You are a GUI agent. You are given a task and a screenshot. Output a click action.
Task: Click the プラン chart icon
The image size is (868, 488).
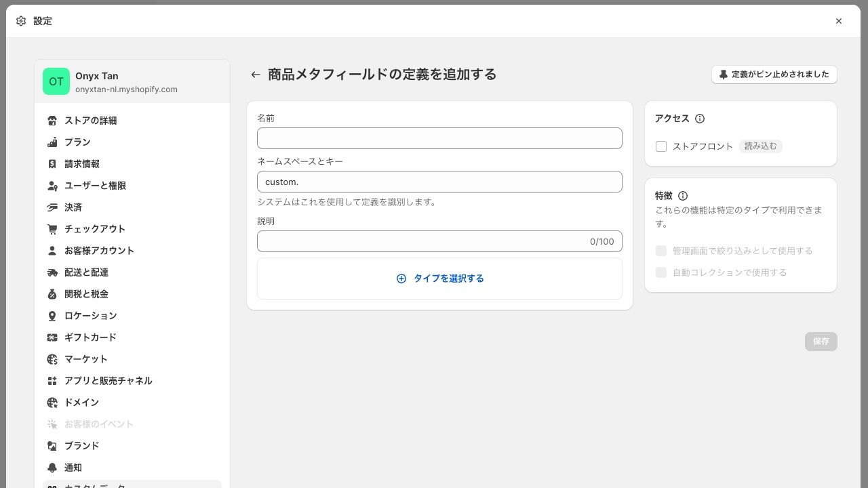(x=52, y=142)
